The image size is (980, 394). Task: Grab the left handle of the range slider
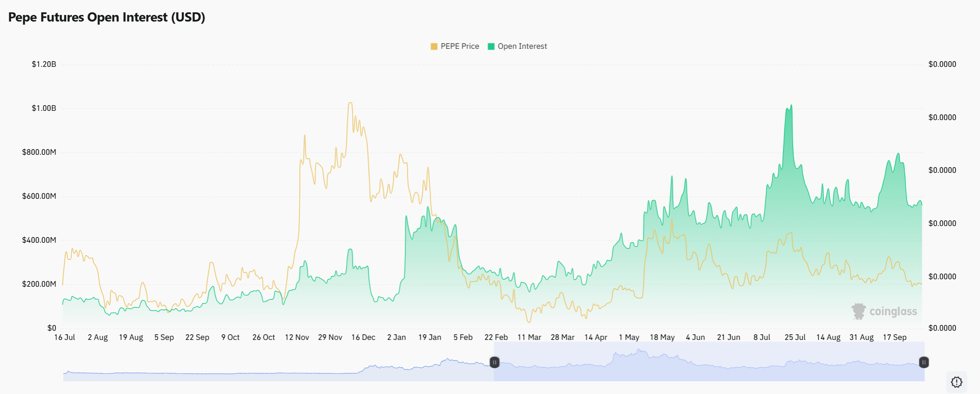coord(494,362)
